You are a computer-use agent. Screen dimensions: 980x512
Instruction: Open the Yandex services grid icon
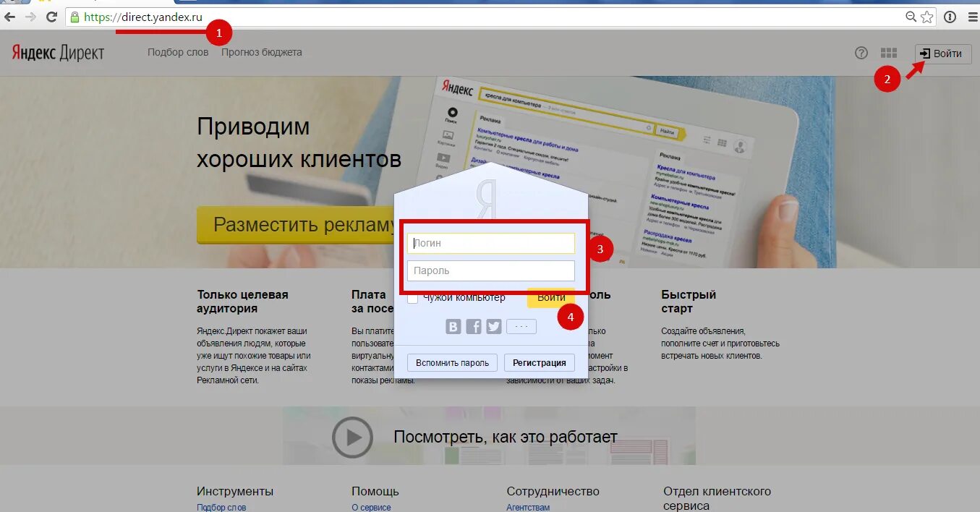pos(889,53)
